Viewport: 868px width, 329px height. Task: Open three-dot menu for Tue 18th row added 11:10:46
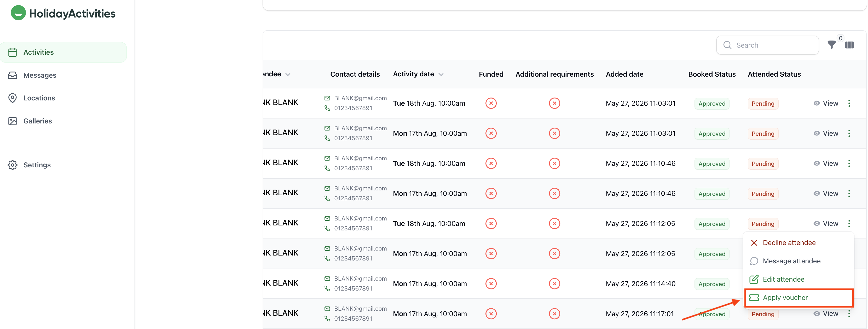coord(849,163)
